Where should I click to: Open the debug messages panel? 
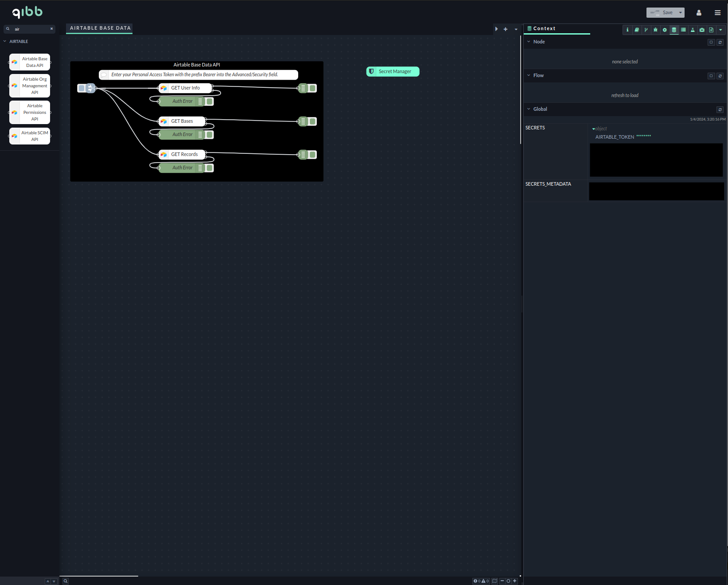(x=655, y=30)
